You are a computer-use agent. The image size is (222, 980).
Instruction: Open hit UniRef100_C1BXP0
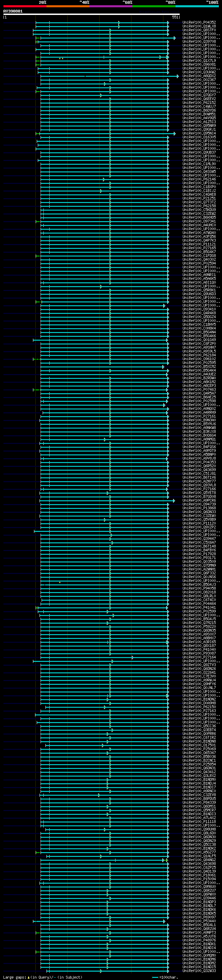pos(199,187)
